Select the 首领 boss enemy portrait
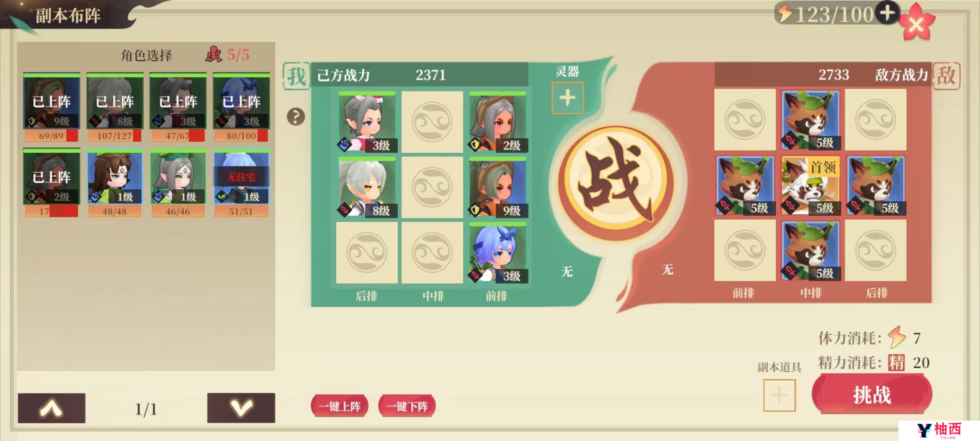The width and height of the screenshot is (980, 441). pos(810,185)
